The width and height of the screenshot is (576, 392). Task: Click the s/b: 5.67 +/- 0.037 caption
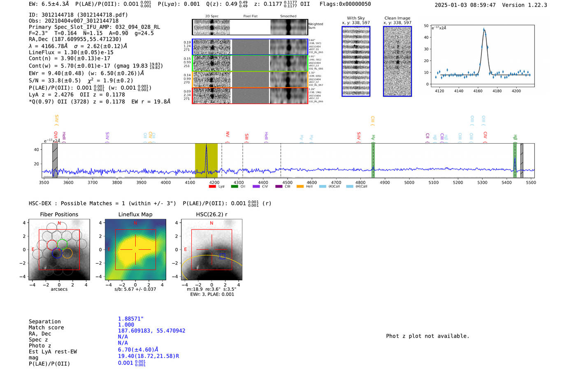pos(135,289)
